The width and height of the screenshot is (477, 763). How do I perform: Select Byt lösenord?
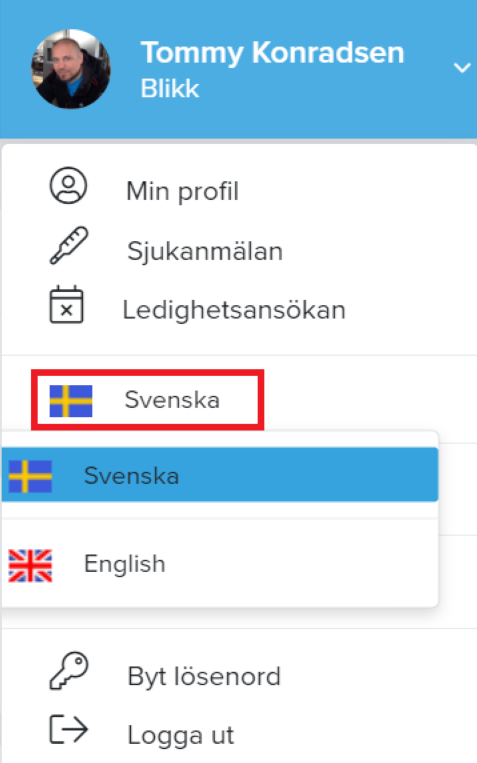(204, 676)
